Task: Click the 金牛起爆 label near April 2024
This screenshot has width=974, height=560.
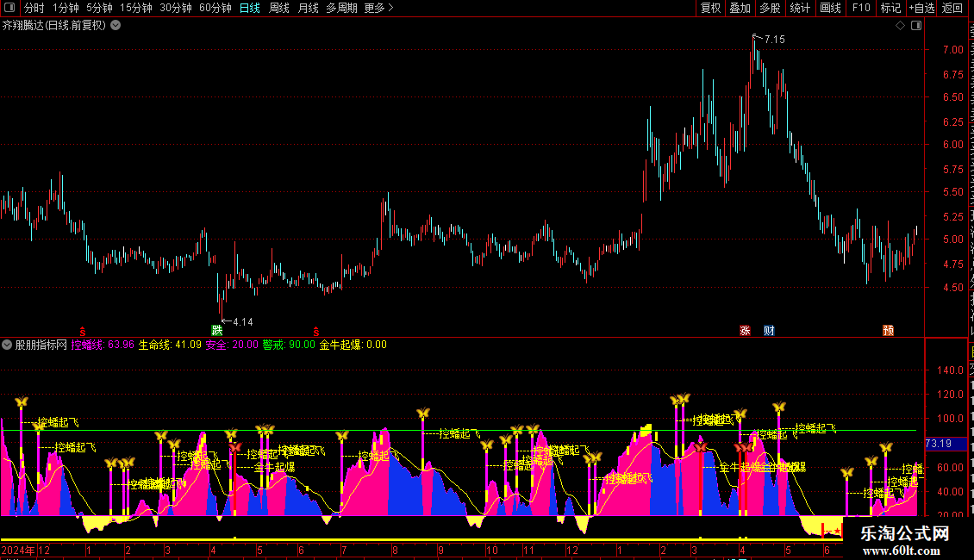Action: coord(274,467)
